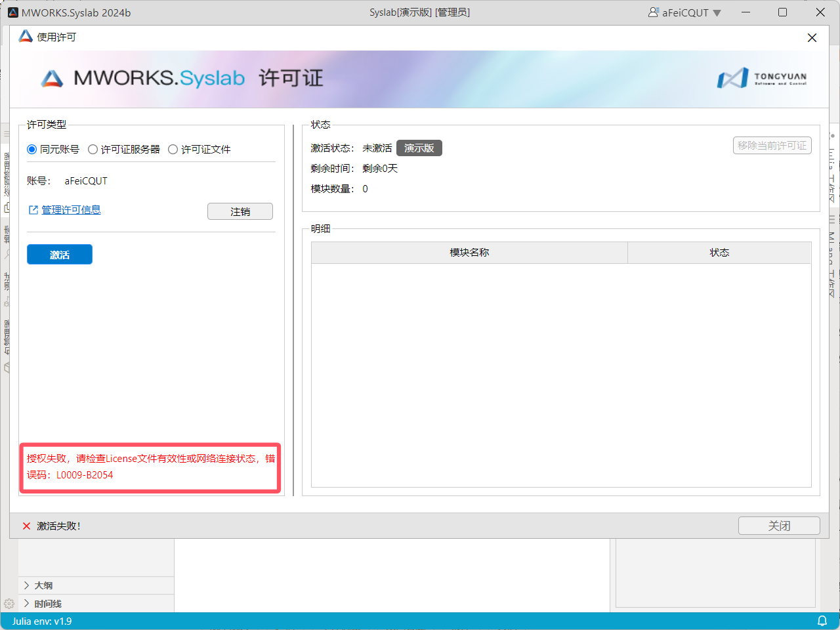Select the 同元账号 license type radio button

(31, 150)
